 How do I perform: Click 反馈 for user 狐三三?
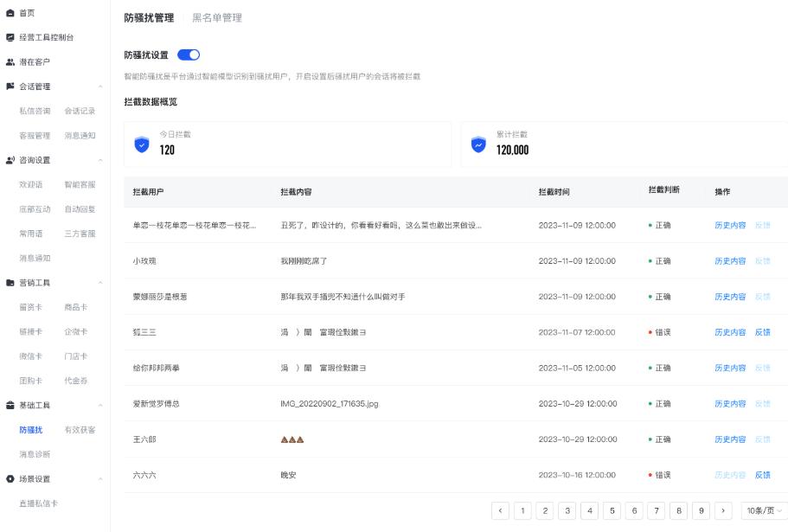click(x=762, y=332)
